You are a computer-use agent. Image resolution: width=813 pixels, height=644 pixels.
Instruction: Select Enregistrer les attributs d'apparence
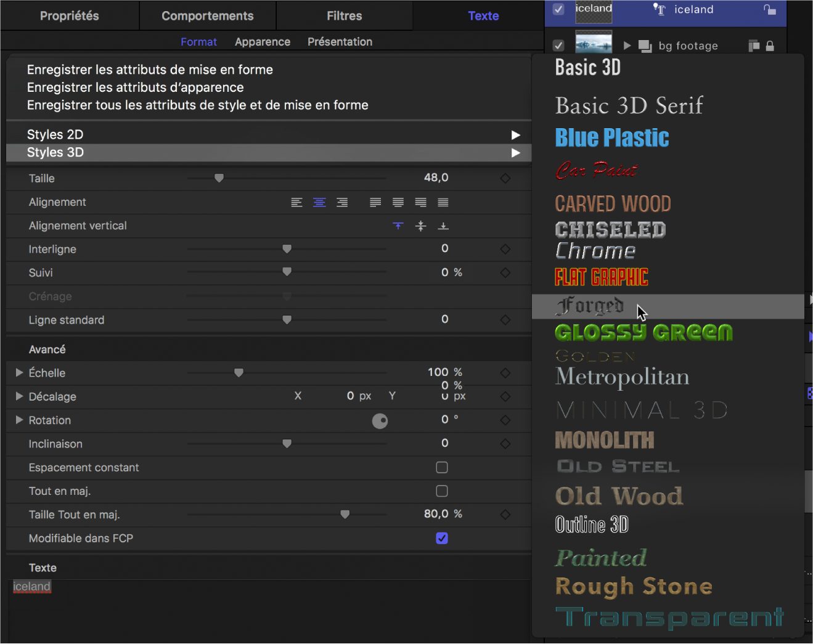(136, 88)
